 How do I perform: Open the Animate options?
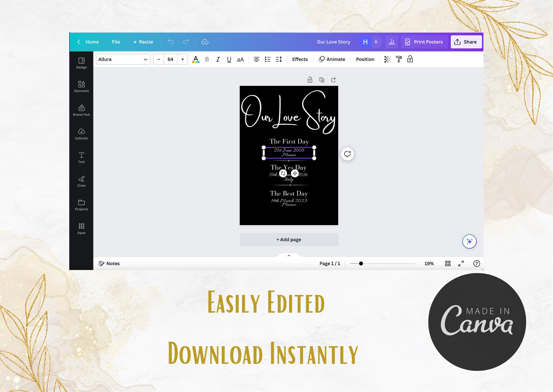tap(332, 59)
